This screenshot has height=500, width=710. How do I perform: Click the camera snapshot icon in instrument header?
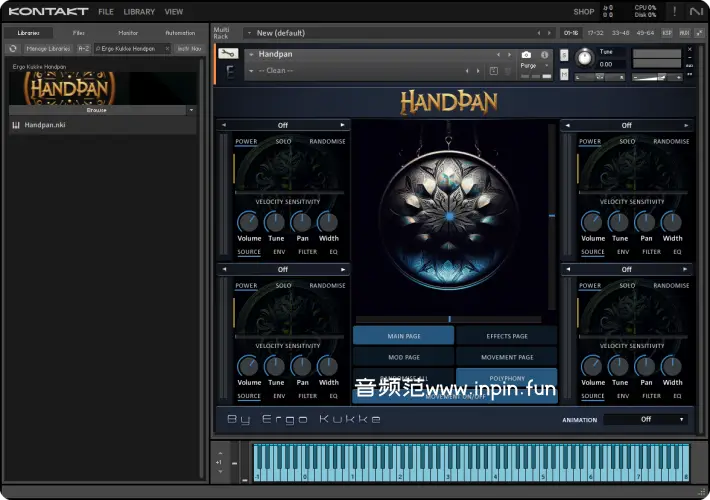click(527, 54)
